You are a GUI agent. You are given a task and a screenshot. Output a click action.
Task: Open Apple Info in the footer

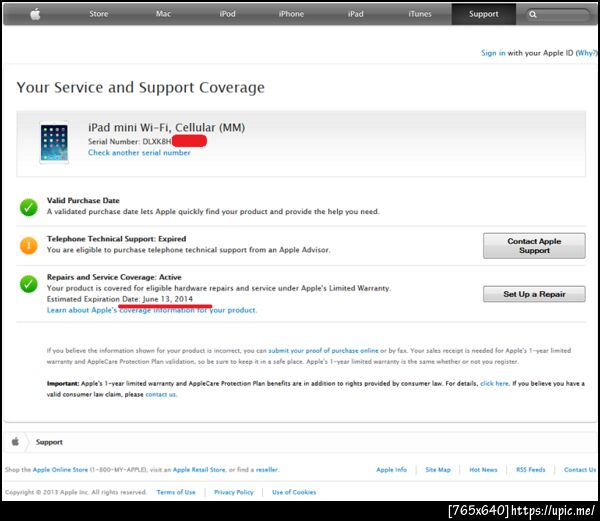391,470
